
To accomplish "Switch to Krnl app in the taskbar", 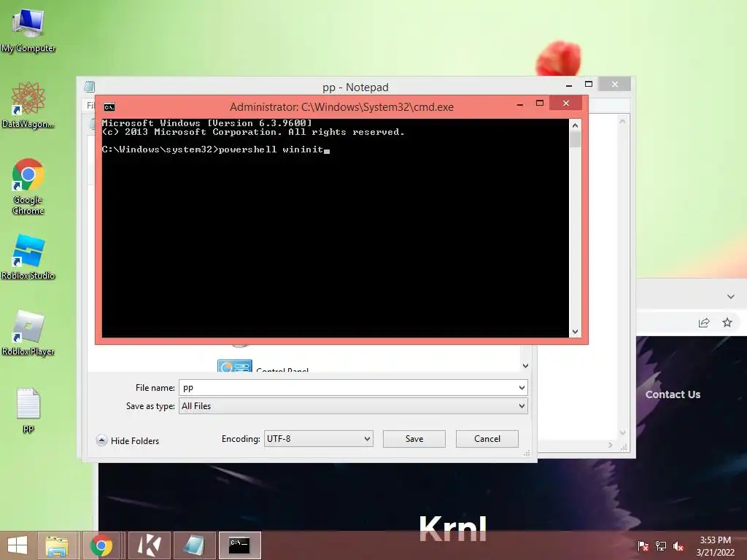I will coord(149,545).
